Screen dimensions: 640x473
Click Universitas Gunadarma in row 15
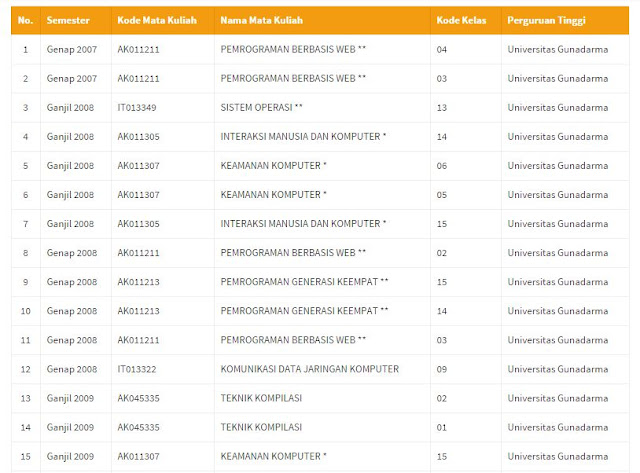(558, 456)
